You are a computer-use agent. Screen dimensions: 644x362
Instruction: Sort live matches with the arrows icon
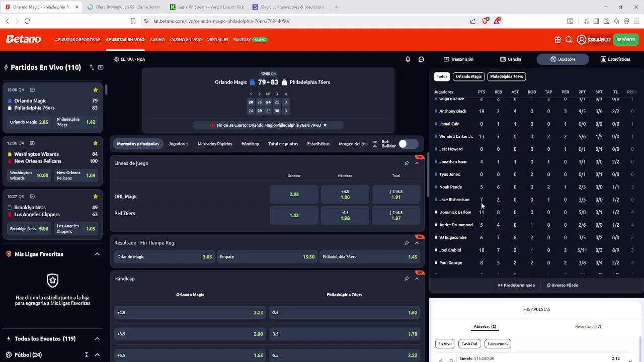coord(92,67)
